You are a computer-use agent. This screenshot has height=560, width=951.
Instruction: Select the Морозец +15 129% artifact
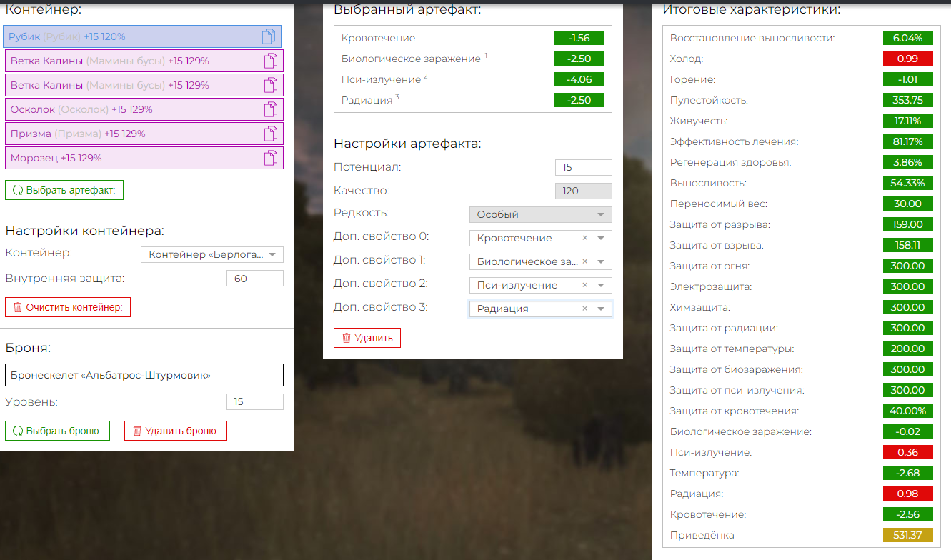[144, 158]
